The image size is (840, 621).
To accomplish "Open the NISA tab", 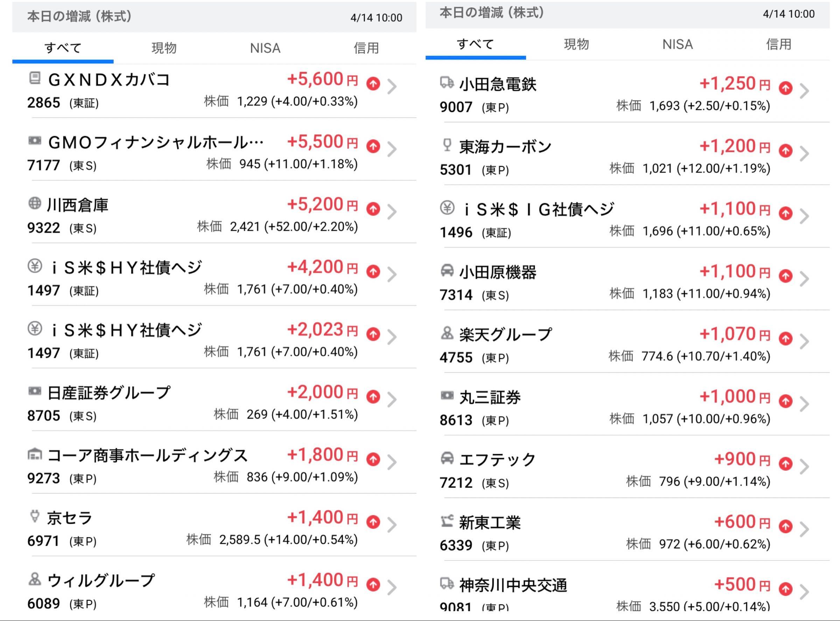I will [x=265, y=48].
